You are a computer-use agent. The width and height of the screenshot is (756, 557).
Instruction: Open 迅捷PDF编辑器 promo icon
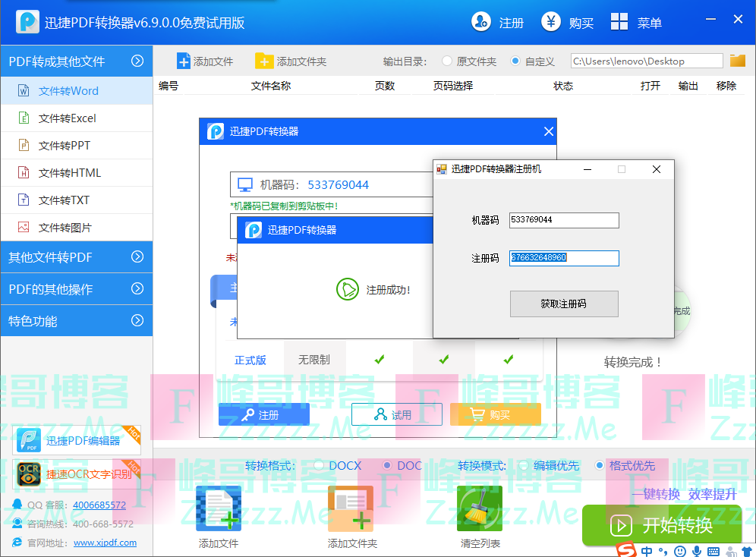[x=30, y=440]
